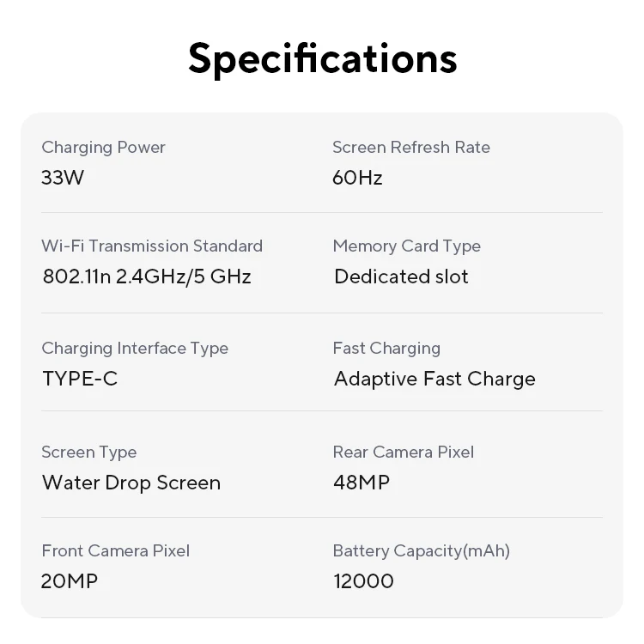Select the 20MP front camera value
The height and width of the screenshot is (644, 644).
coord(70,582)
